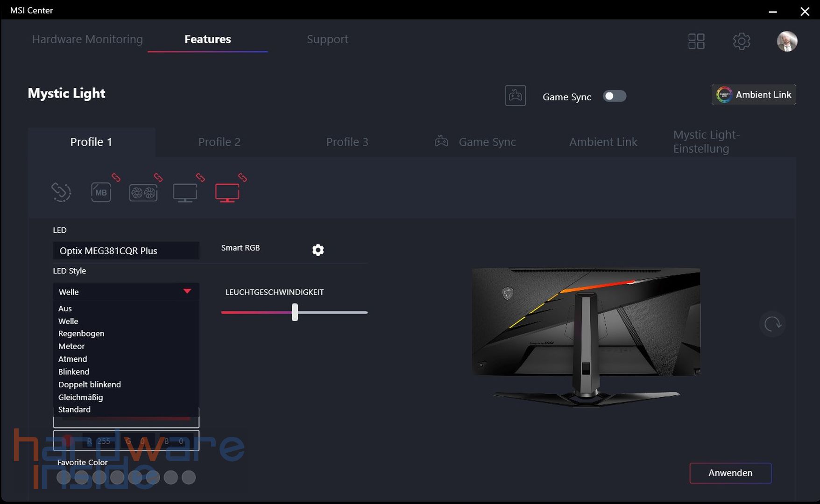Select Regenbogen from the style list

(81, 333)
